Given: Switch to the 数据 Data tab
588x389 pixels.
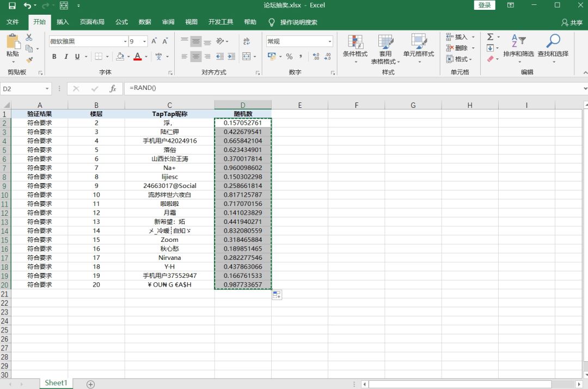Looking at the screenshot, I should click(145, 22).
